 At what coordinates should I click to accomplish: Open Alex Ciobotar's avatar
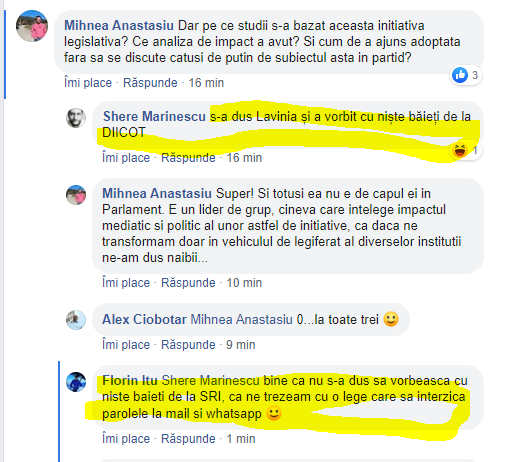[x=76, y=320]
